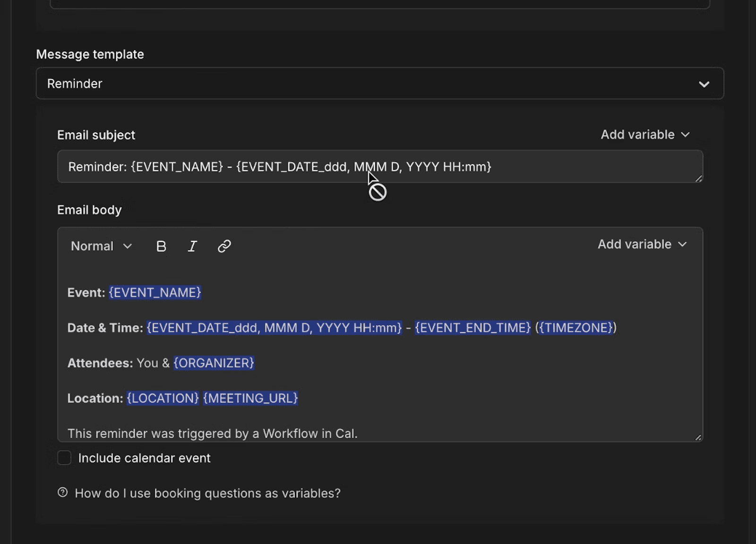
Task: Click the Date & Time label
Action: (105, 328)
